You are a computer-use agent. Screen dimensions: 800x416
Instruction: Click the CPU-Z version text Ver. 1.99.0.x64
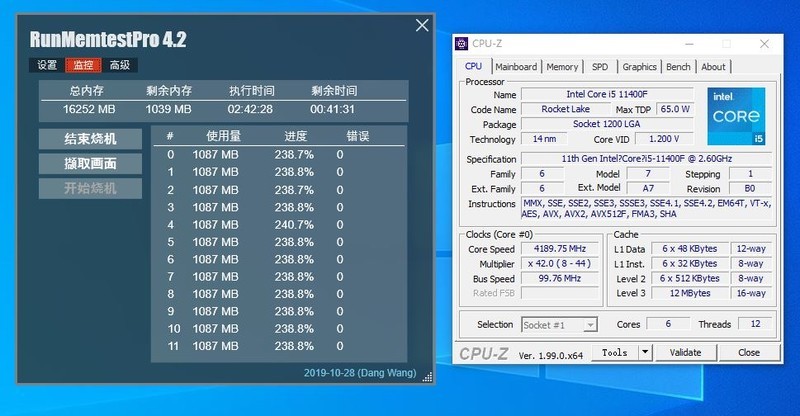551,356
